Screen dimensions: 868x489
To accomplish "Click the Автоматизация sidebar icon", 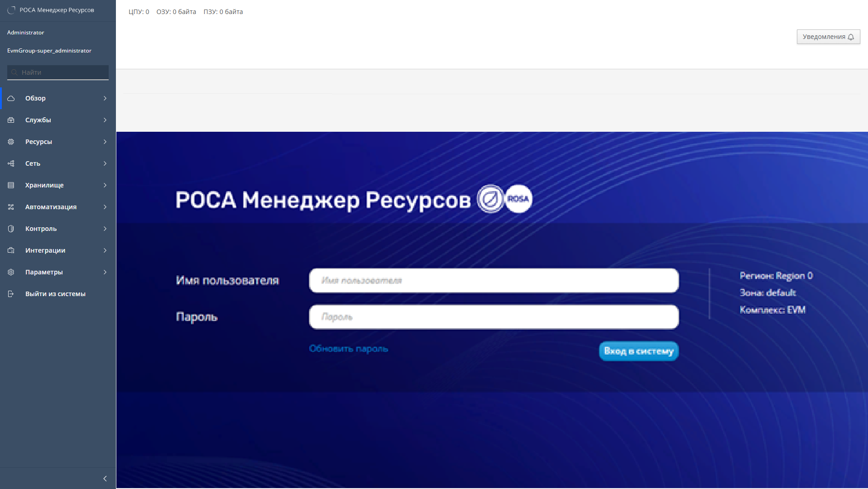I will coord(11,207).
